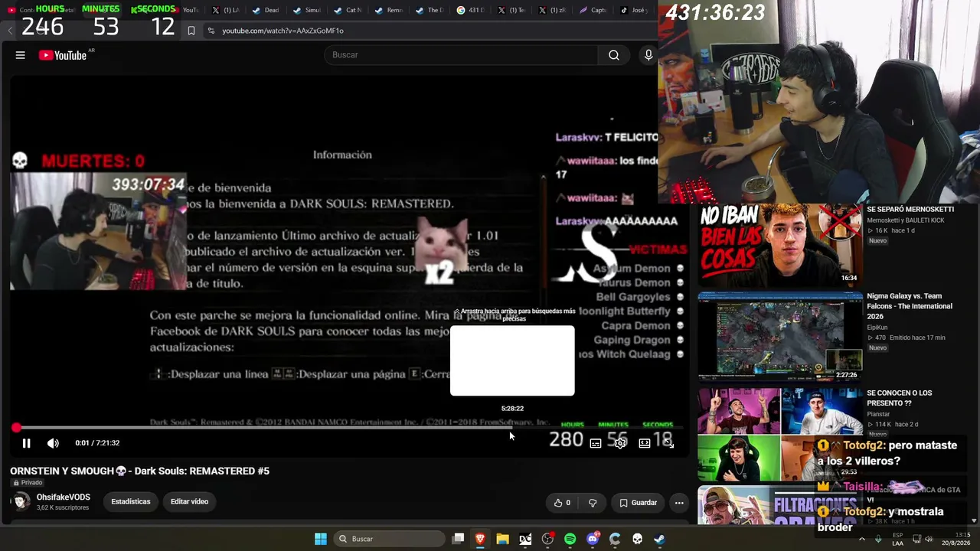Screen dimensions: 980x551
Task: View site information next to the URL
Action: (x=211, y=31)
